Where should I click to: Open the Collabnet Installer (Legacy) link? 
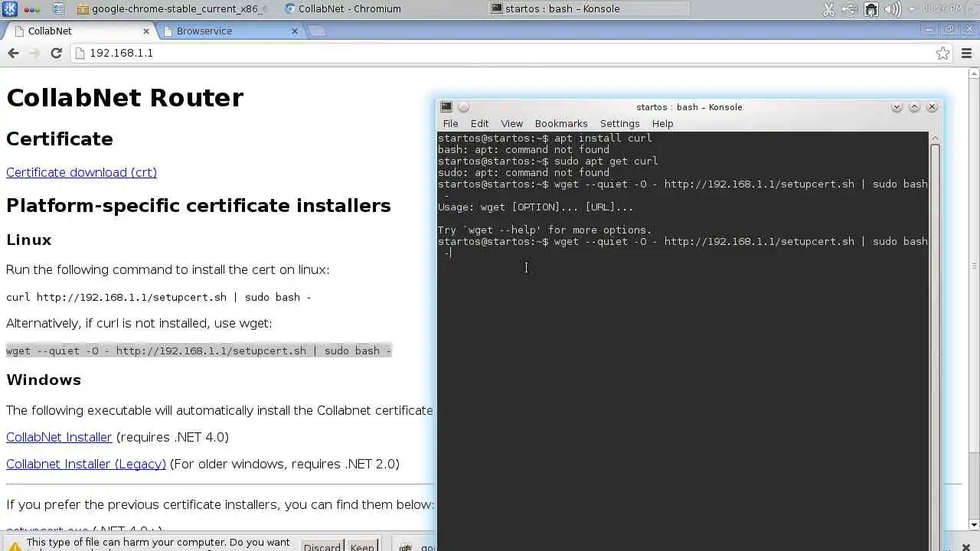[86, 464]
